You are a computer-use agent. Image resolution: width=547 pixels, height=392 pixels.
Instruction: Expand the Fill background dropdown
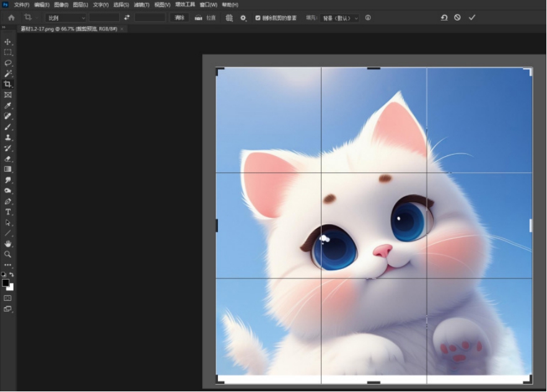click(x=340, y=18)
